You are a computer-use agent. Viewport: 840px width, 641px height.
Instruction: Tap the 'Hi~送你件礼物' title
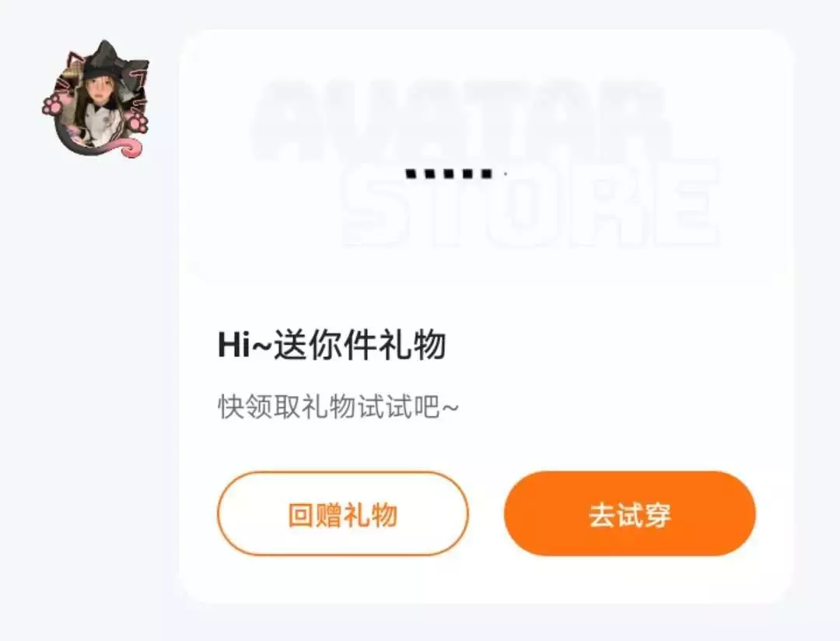(331, 345)
